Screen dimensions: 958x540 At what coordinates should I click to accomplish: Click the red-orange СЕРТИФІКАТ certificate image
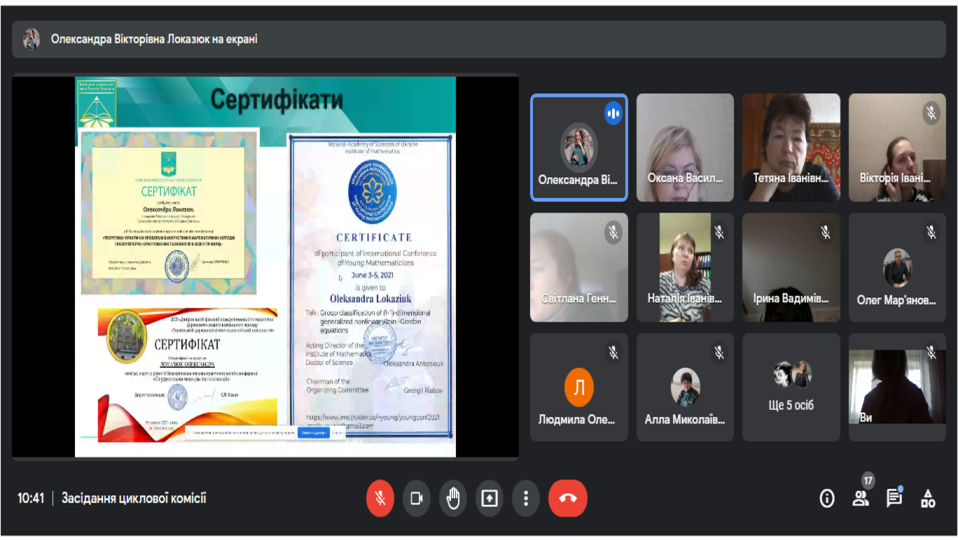coord(188,374)
